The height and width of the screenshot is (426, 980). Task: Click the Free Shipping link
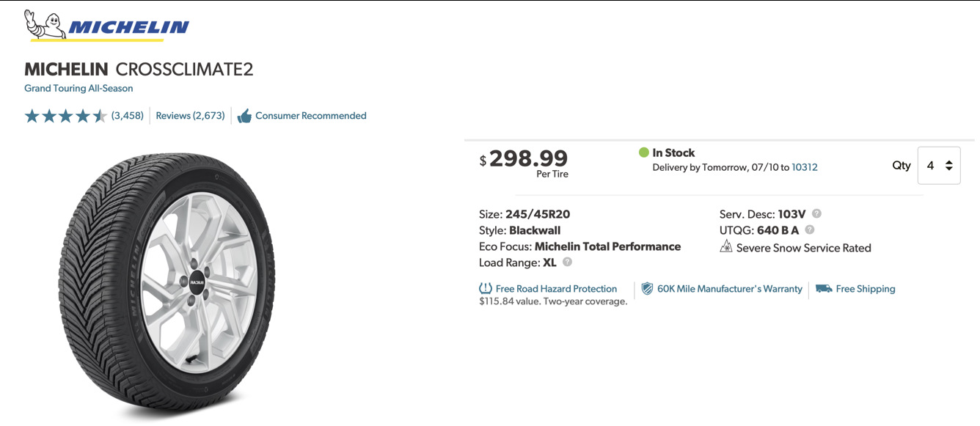point(866,289)
